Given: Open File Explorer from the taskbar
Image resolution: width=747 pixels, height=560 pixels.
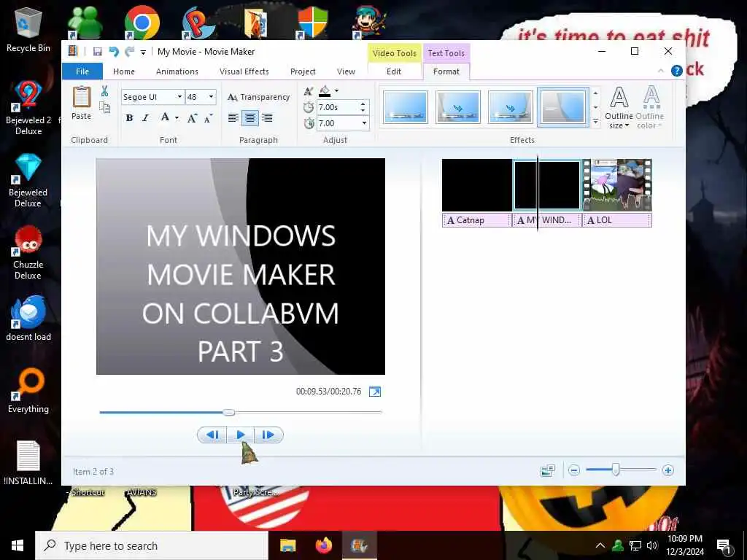Looking at the screenshot, I should coord(287,545).
